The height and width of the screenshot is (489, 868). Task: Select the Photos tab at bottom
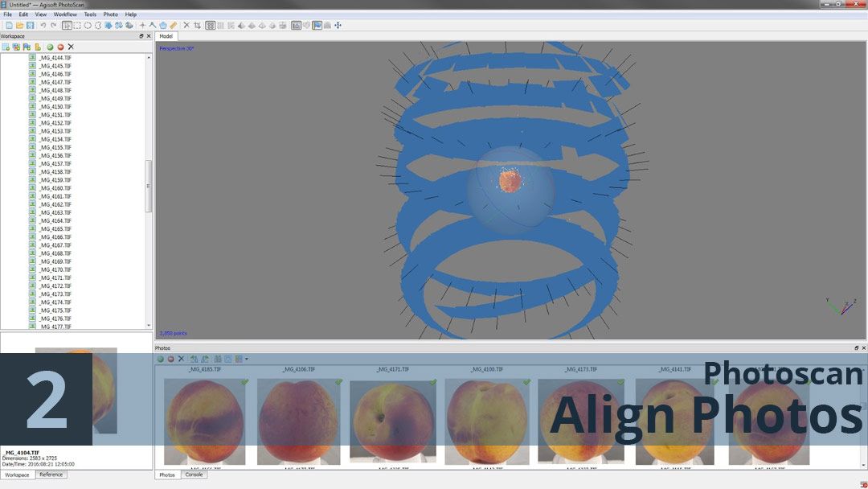167,475
